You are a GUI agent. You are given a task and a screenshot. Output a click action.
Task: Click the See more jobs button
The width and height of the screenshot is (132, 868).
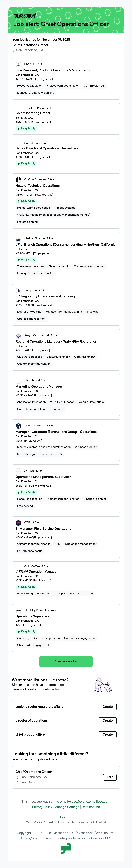[66, 661]
